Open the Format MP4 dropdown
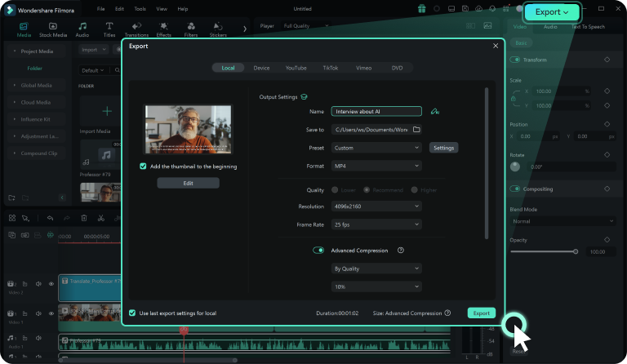Image resolution: width=627 pixels, height=364 pixels. click(x=376, y=166)
